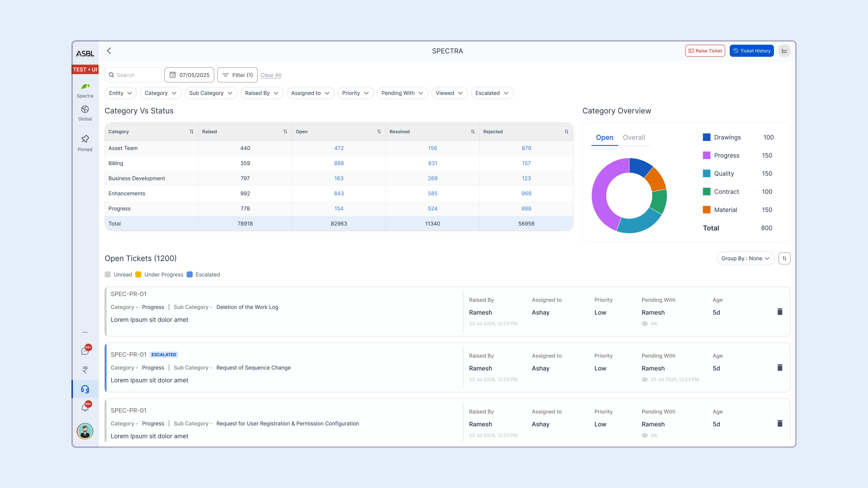Open the chat messages icon in sidebar

(85, 351)
